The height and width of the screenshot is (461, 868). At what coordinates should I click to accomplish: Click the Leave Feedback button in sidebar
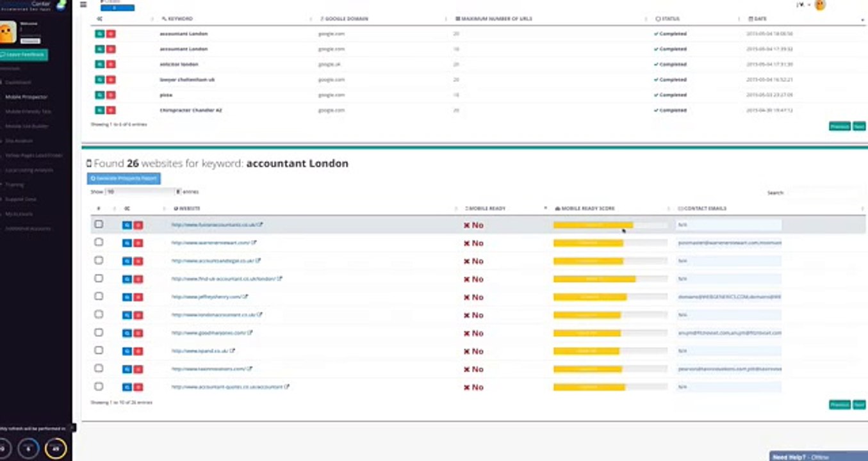[24, 55]
